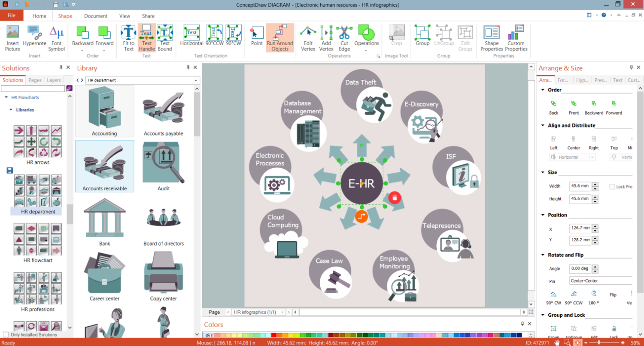The width and height of the screenshot is (644, 346).
Task: Rotate text 90°CCW in Text Orientation
Action: point(214,36)
